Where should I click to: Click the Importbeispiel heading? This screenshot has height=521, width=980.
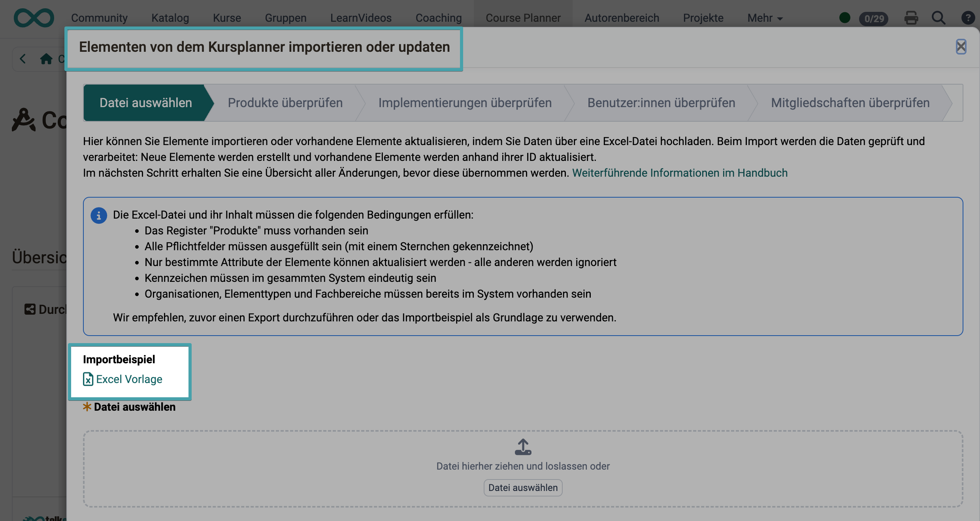pos(119,359)
